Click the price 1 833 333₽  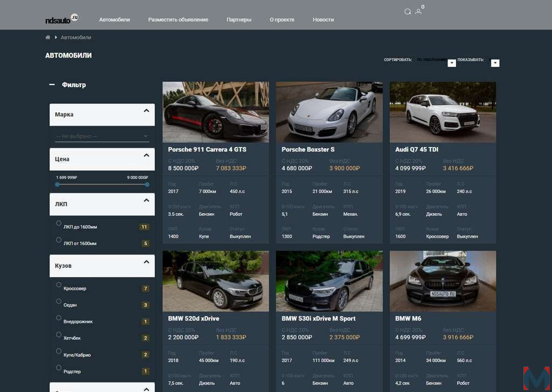(231, 337)
